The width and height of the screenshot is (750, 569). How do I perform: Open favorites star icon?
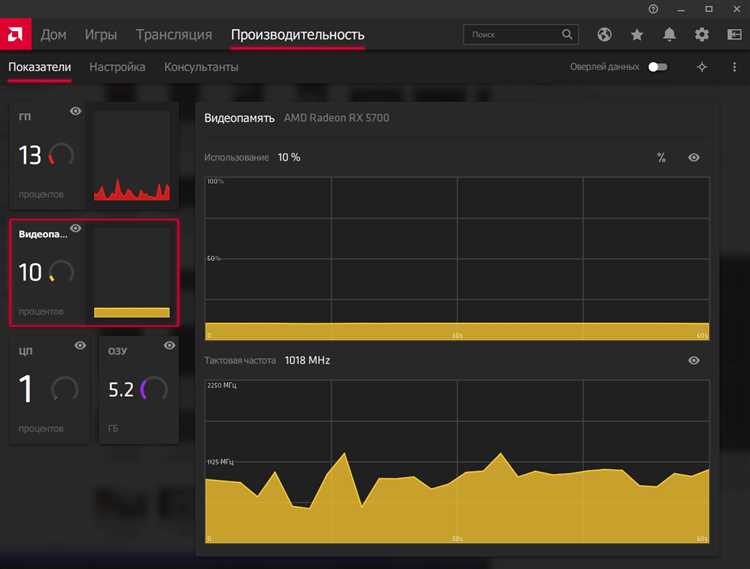pos(637,34)
